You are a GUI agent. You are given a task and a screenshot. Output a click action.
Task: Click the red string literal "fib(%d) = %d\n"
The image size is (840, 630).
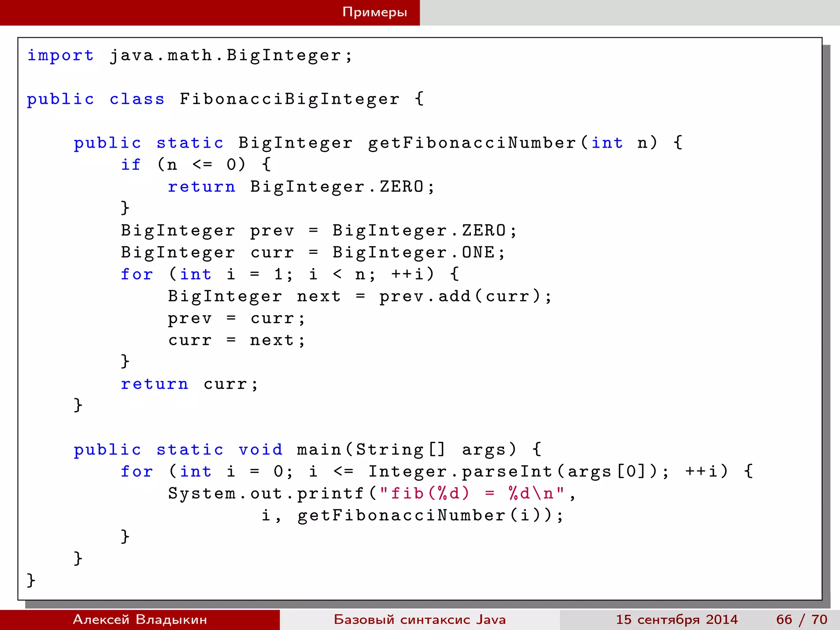tap(472, 493)
